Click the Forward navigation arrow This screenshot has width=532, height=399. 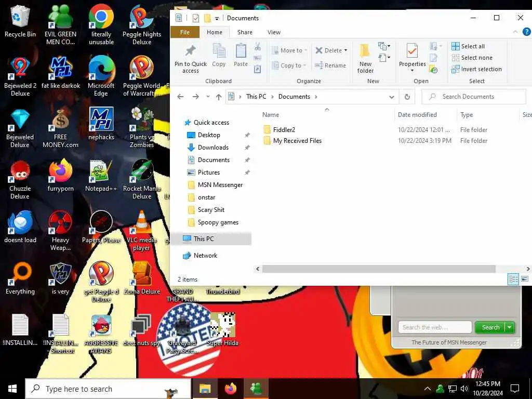click(195, 97)
